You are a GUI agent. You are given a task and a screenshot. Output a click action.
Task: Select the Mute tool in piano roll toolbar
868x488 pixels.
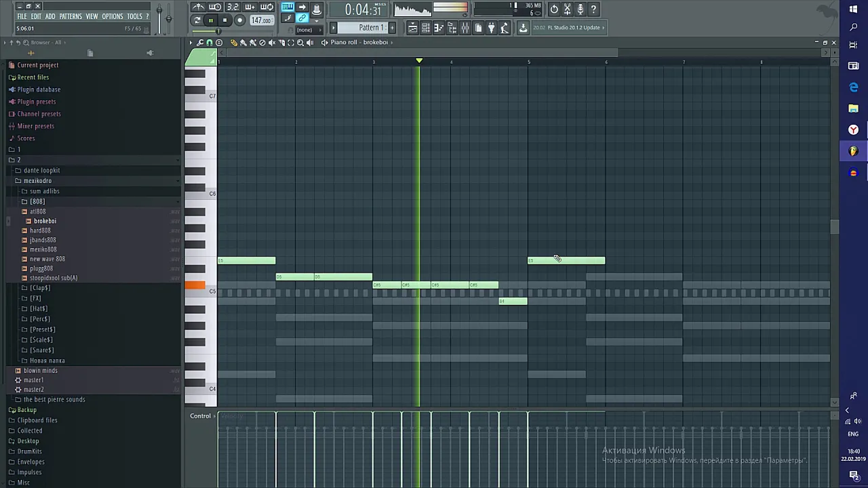[272, 42]
